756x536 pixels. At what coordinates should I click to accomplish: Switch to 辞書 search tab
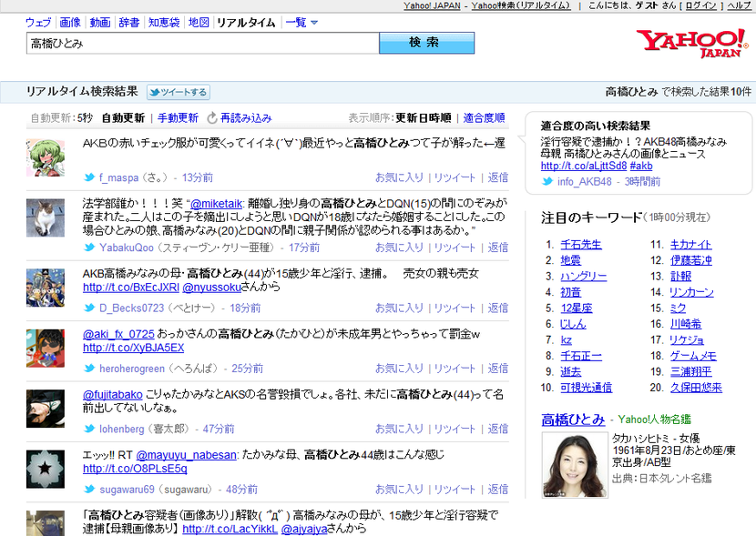click(x=129, y=23)
